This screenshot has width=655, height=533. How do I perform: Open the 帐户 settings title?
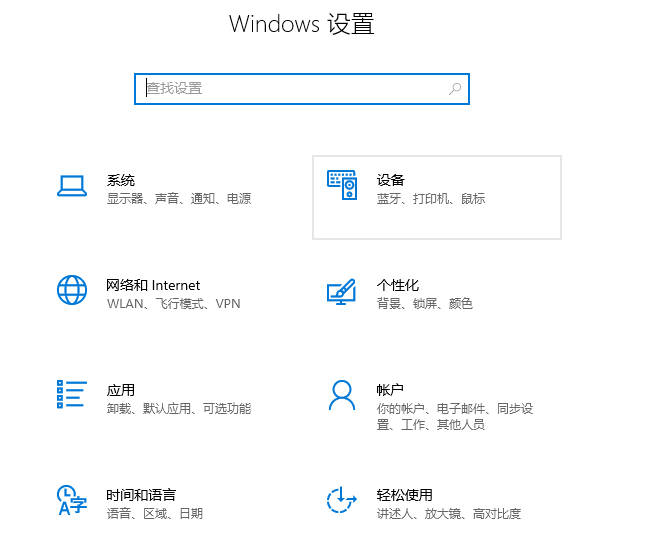390,390
